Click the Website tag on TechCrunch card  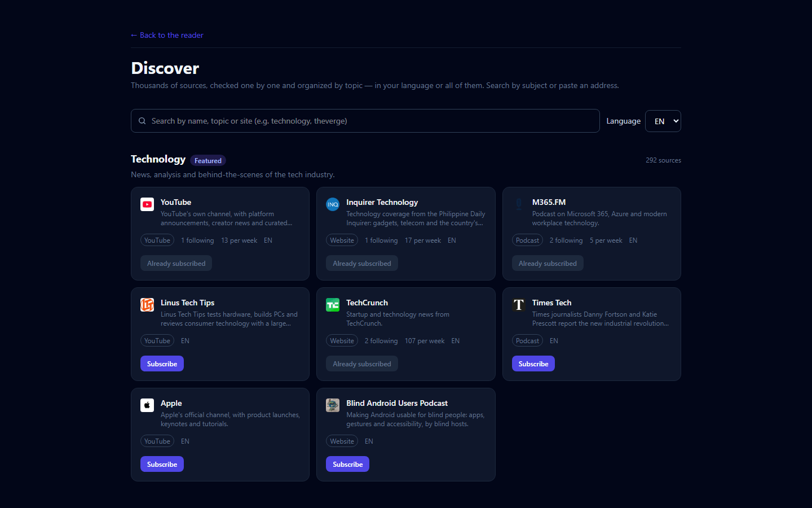point(342,341)
